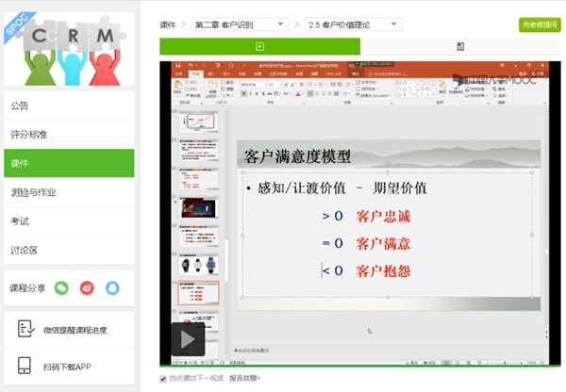This screenshot has width=566, height=392.
Task: Click the 报告故障 report-problem link
Action: coord(244,378)
